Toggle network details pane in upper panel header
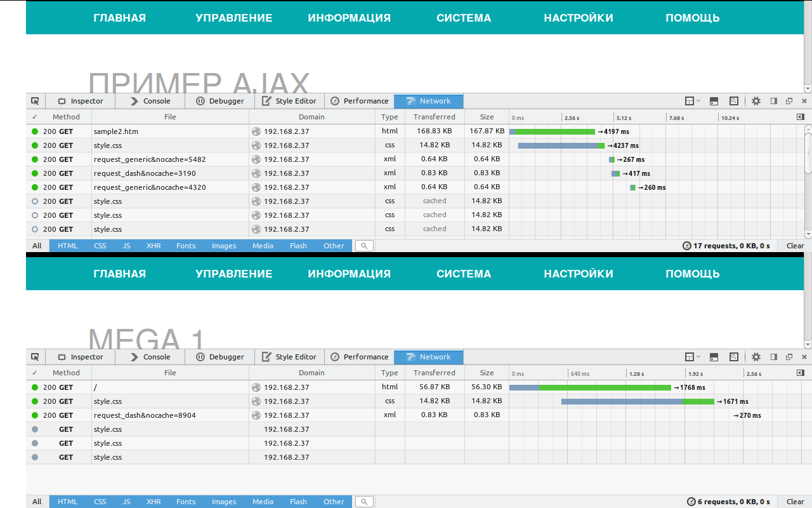812x508 pixels. (x=800, y=117)
